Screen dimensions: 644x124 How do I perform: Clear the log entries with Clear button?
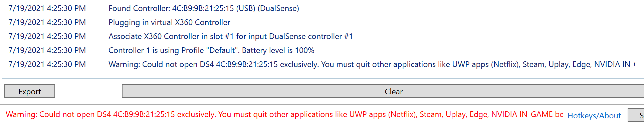[x=383, y=91]
